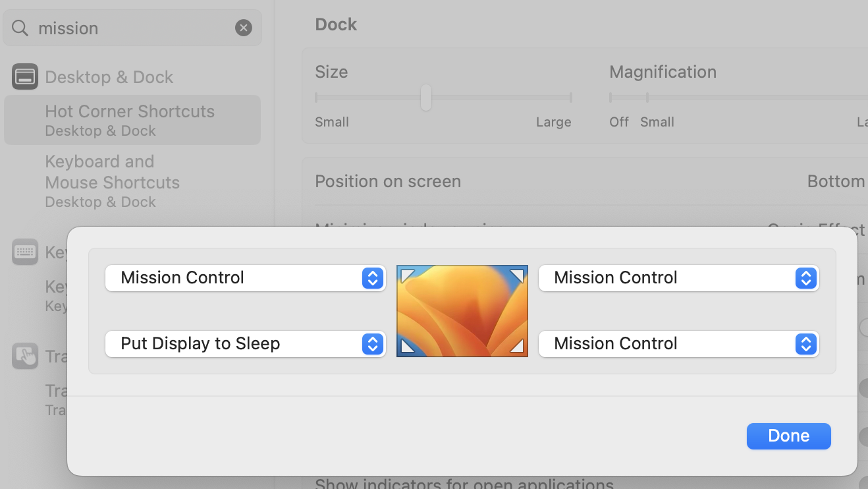Viewport: 868px width, 489px height.
Task: Click into the search field containing mission
Action: [132, 28]
